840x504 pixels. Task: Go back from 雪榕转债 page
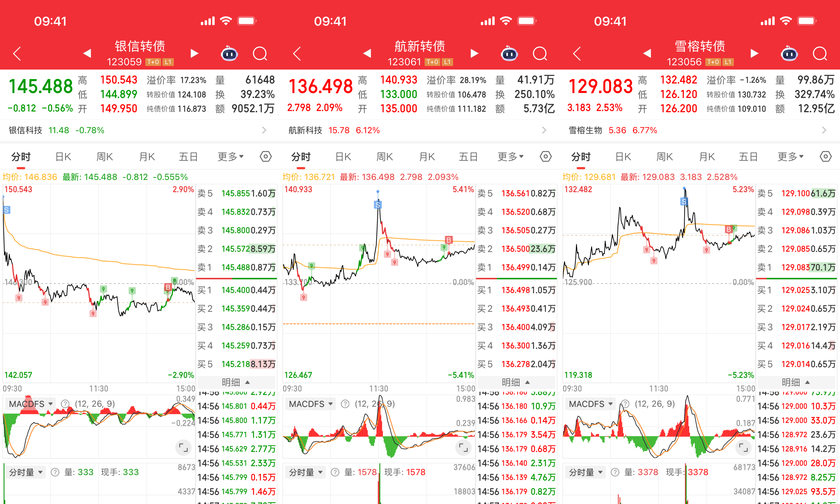tap(577, 54)
